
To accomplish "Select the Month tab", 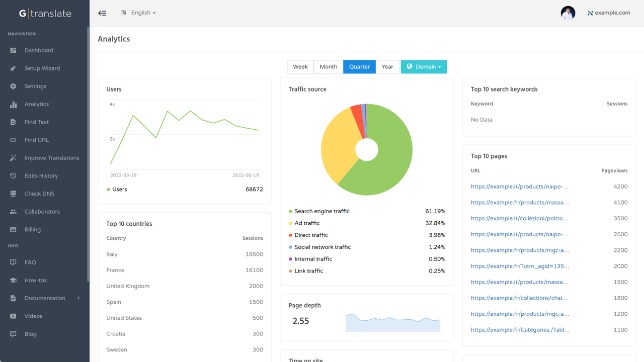I will [x=328, y=66].
